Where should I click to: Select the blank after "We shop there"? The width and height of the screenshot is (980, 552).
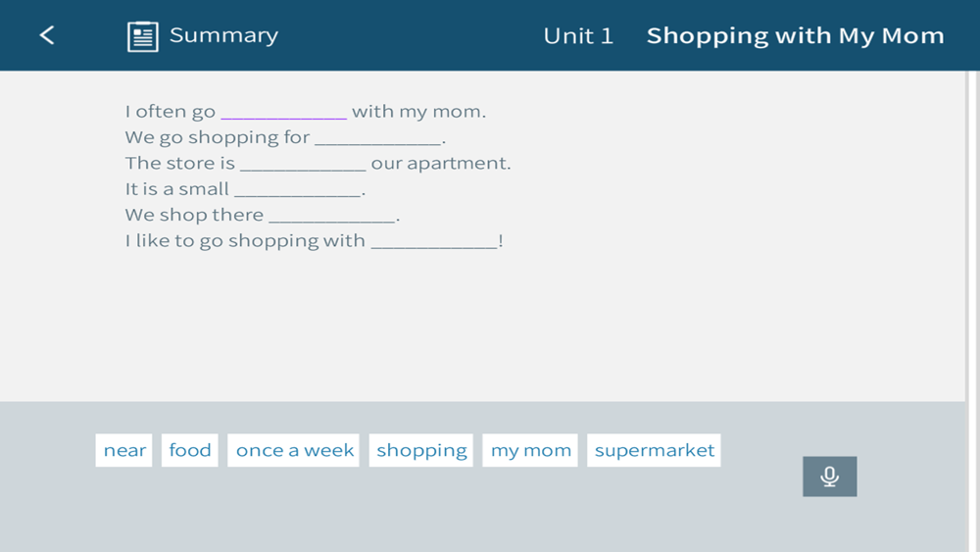tap(332, 216)
